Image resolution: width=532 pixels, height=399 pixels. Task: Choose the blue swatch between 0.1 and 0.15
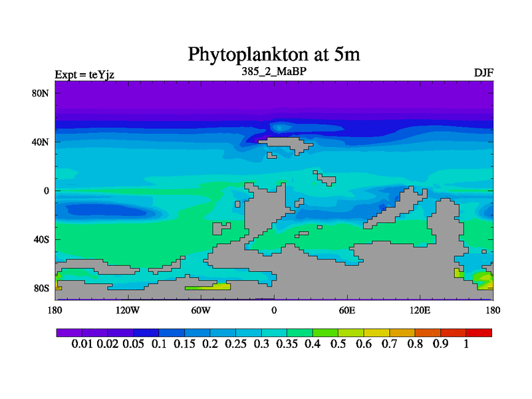point(172,332)
